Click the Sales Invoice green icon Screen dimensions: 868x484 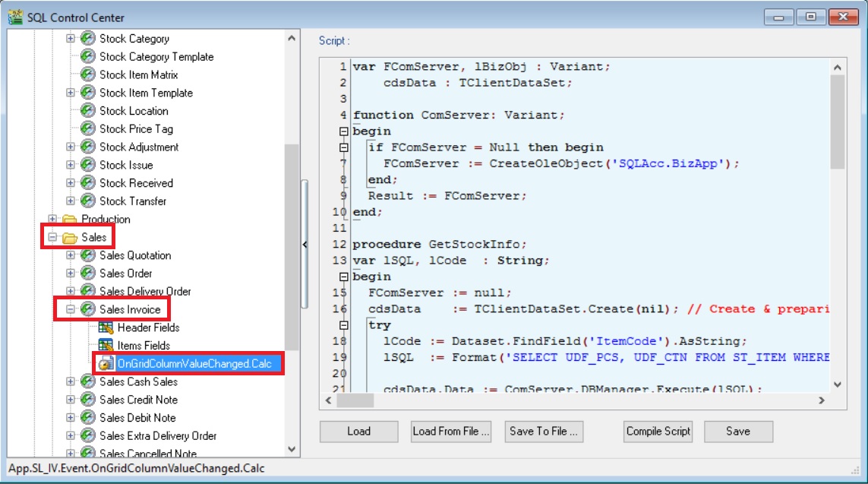click(88, 310)
